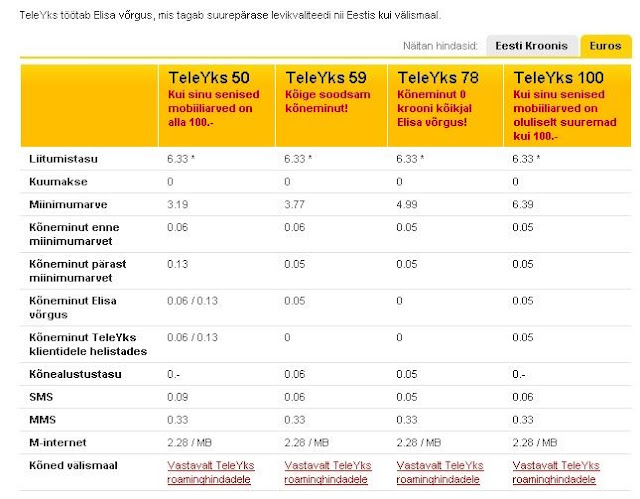Click 0.13 in 'Kõneminut pärast miinimumarvet' row
Screen dimensions: 640x499
pos(178,264)
